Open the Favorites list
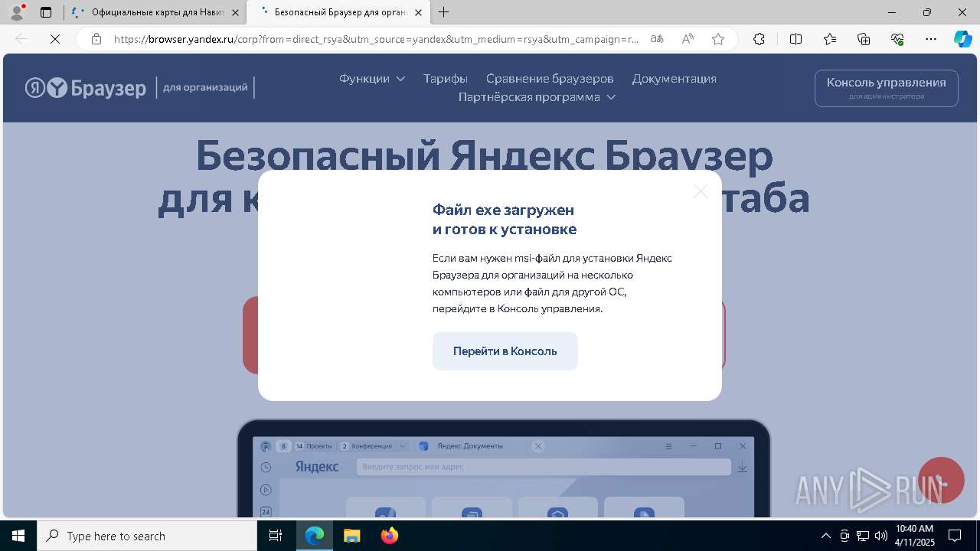The width and height of the screenshot is (980, 551). click(x=830, y=39)
